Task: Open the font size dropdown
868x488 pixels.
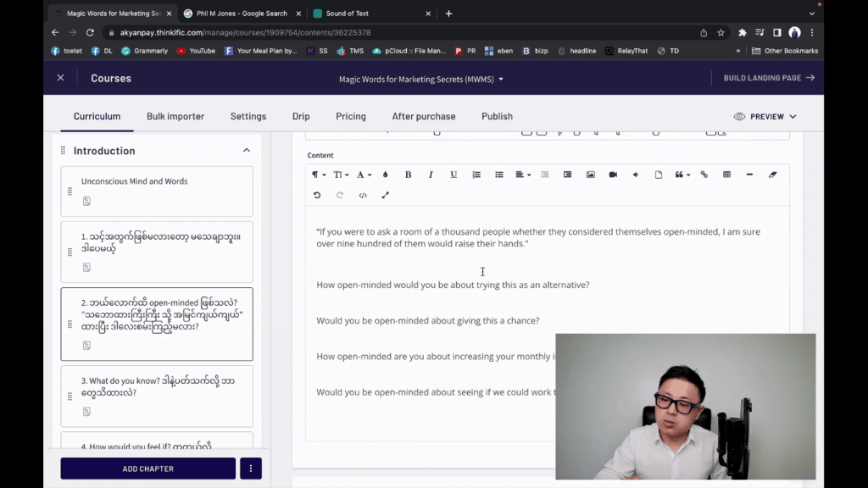Action: 341,175
